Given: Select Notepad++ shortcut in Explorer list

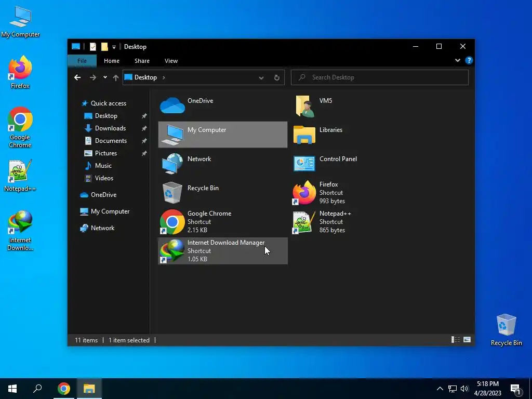Looking at the screenshot, I should (354, 222).
